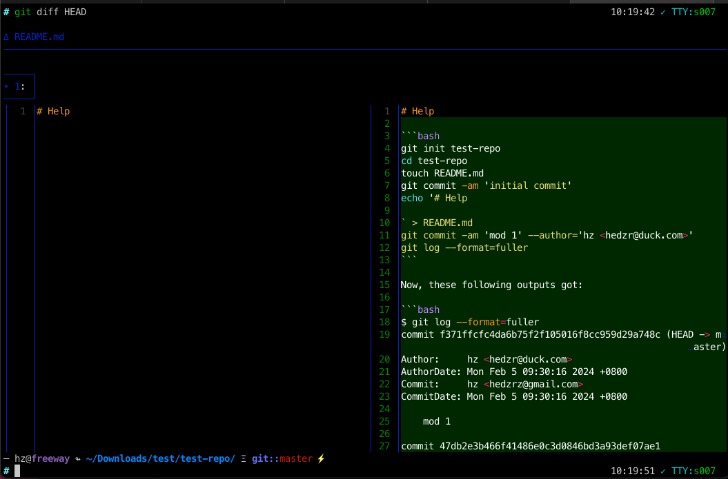The height and width of the screenshot is (479, 728).
Task: Click the cursor block at bottom prompt
Action: pyautogui.click(x=18, y=470)
